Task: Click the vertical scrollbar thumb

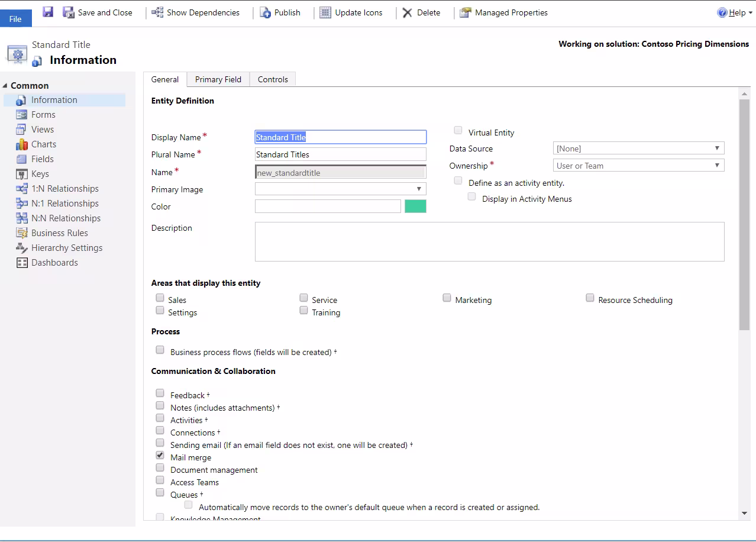Action: (x=744, y=214)
